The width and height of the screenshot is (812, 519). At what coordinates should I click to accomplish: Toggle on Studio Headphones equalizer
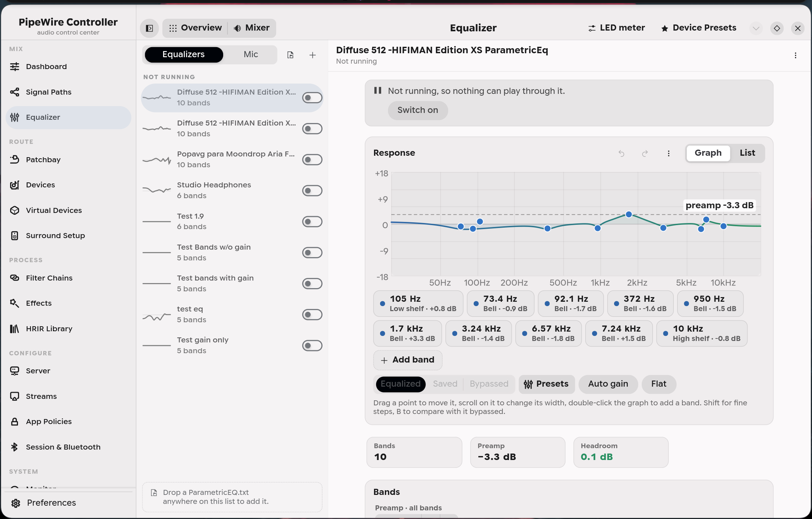coord(312,191)
